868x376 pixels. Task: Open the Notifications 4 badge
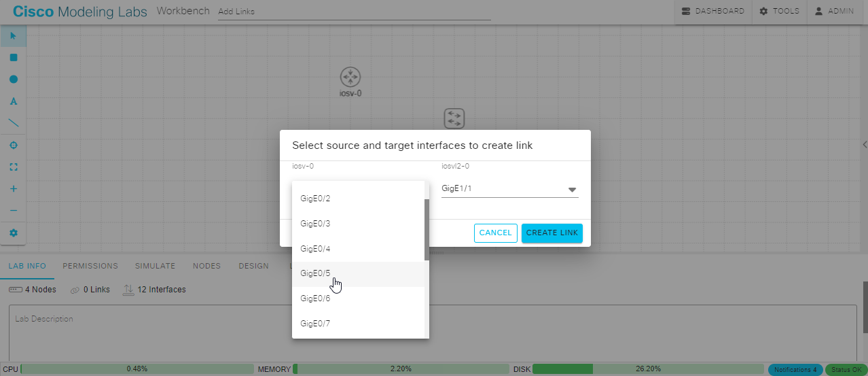point(795,370)
